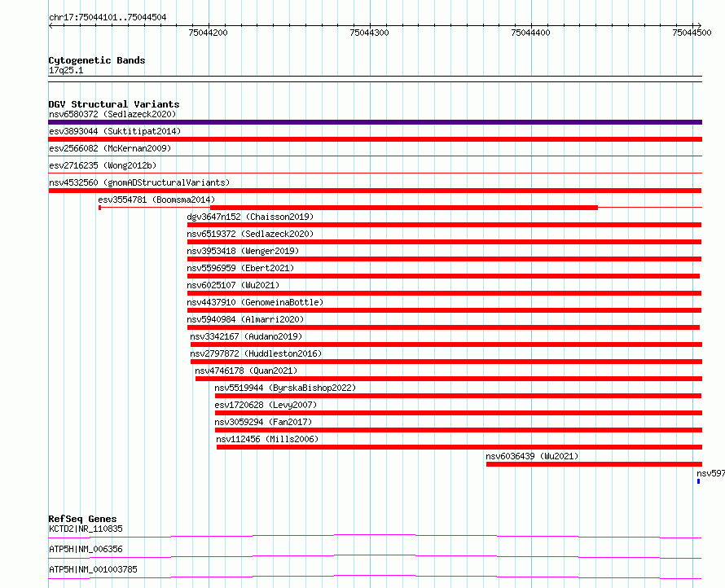Open the esv3893044 (Suktitipat2014) variant label
This screenshot has width=725, height=588.
pos(114,131)
